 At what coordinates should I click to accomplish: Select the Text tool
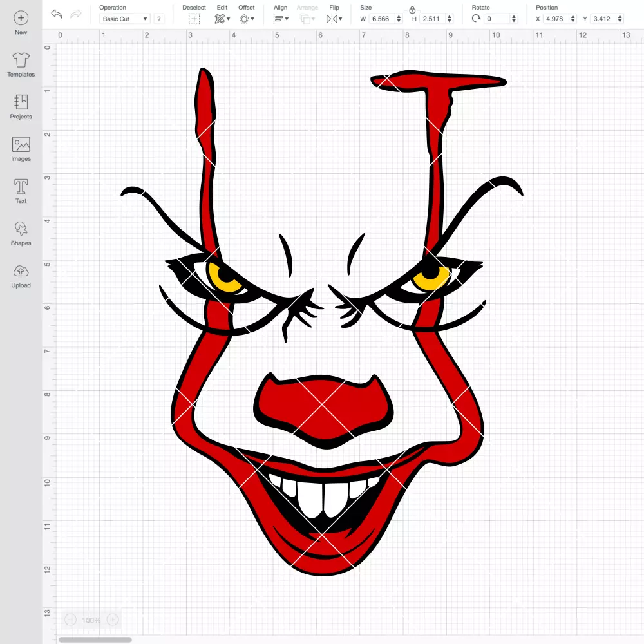(x=21, y=191)
